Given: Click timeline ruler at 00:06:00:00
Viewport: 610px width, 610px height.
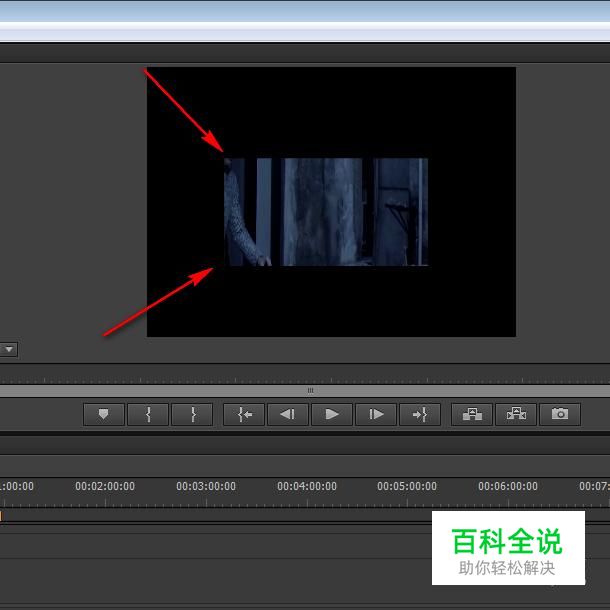Looking at the screenshot, I should click(x=508, y=486).
